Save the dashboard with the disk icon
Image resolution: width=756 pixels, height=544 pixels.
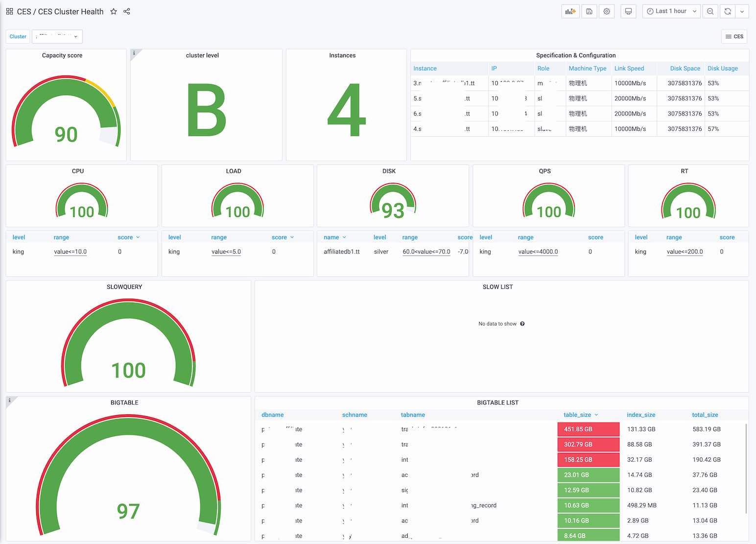click(589, 11)
